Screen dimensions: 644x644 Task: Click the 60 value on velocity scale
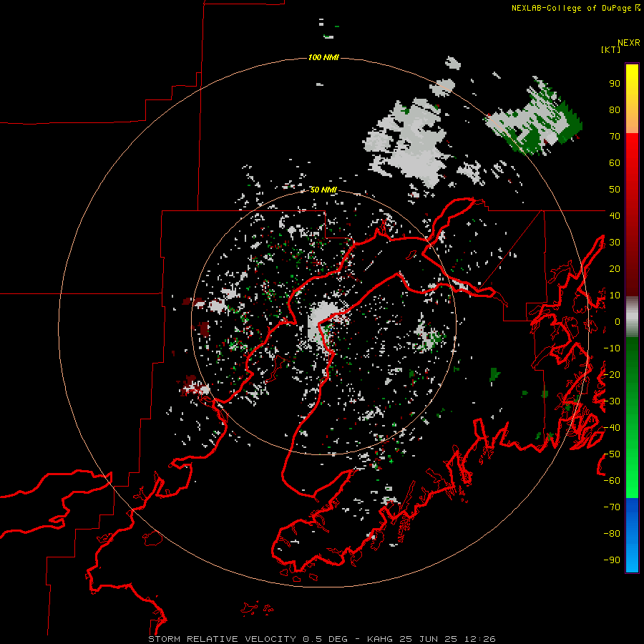coord(615,162)
